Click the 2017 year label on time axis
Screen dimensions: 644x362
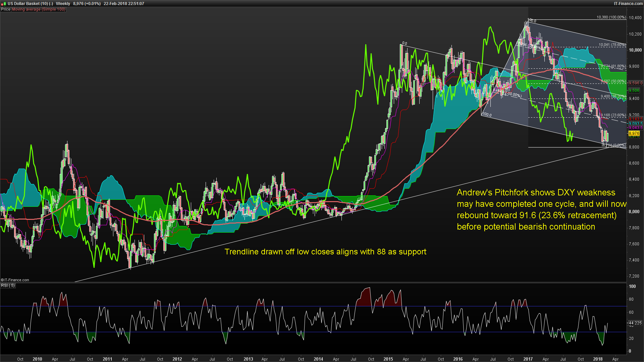528,359
